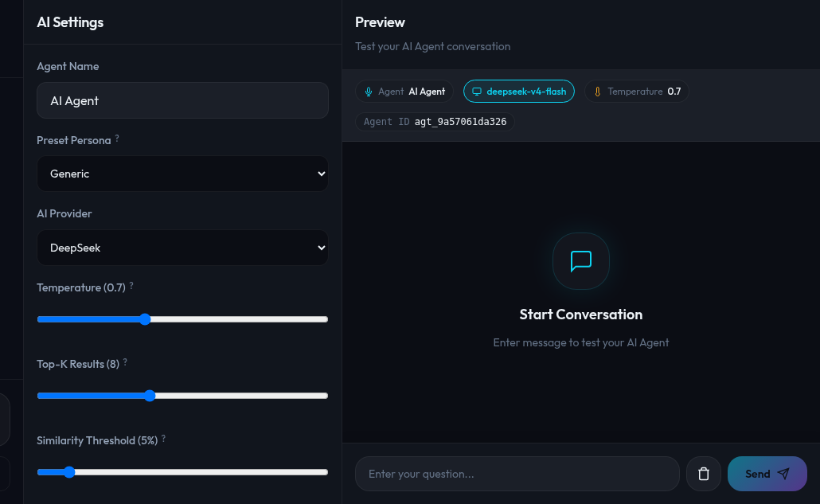Viewport: 820px width, 504px height.
Task: Click the Enter message to test text
Action: (581, 342)
